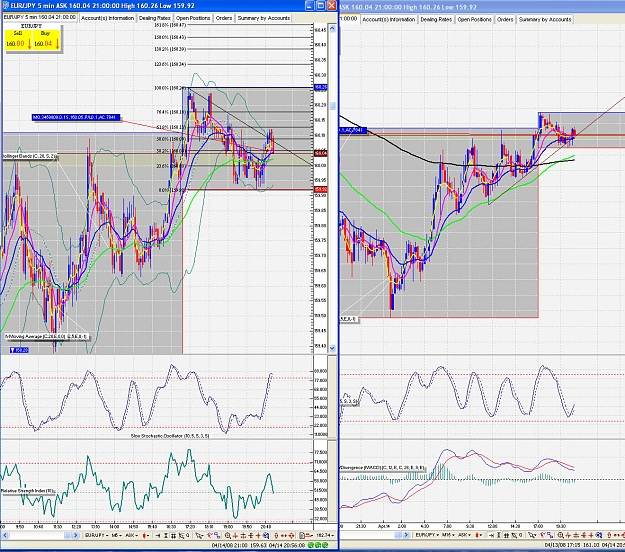This screenshot has height=552, width=625.
Task: Open the ASK price type dropdown in left toolbar
Action: coord(132,535)
